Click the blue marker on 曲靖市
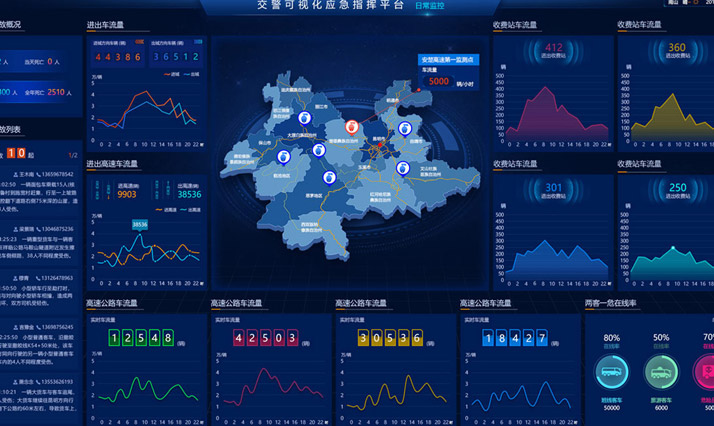This screenshot has height=426, width=714. click(x=405, y=128)
